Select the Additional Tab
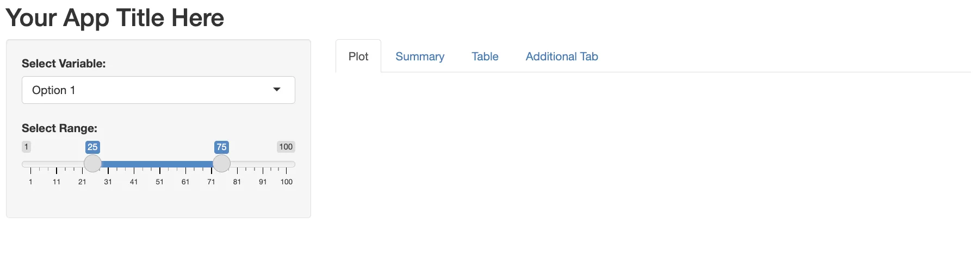The height and width of the screenshot is (261, 980). (562, 57)
